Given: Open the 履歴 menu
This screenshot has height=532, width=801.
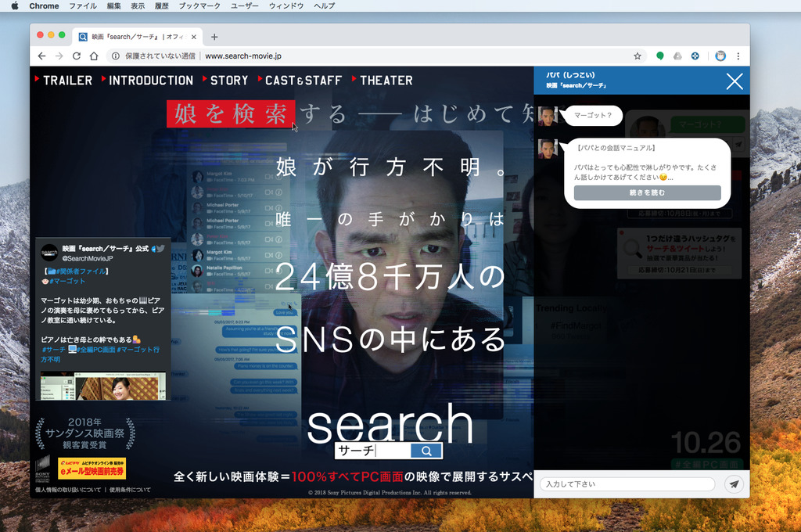Looking at the screenshot, I should tap(162, 5).
